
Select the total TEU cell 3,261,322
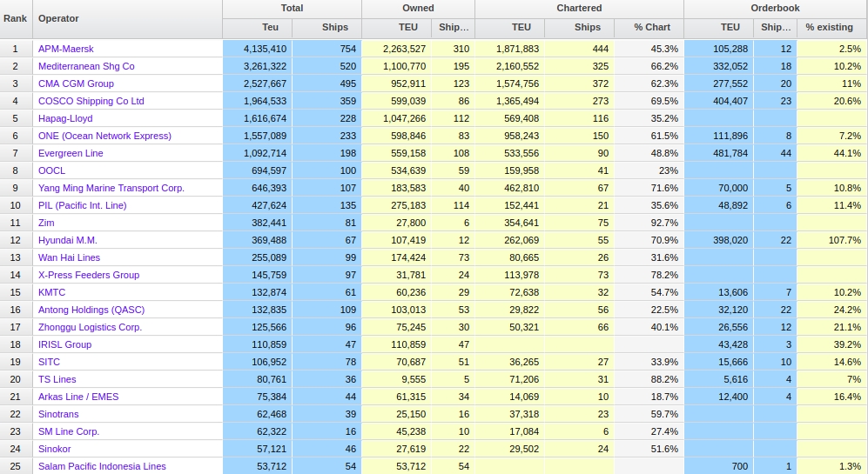pyautogui.click(x=258, y=66)
